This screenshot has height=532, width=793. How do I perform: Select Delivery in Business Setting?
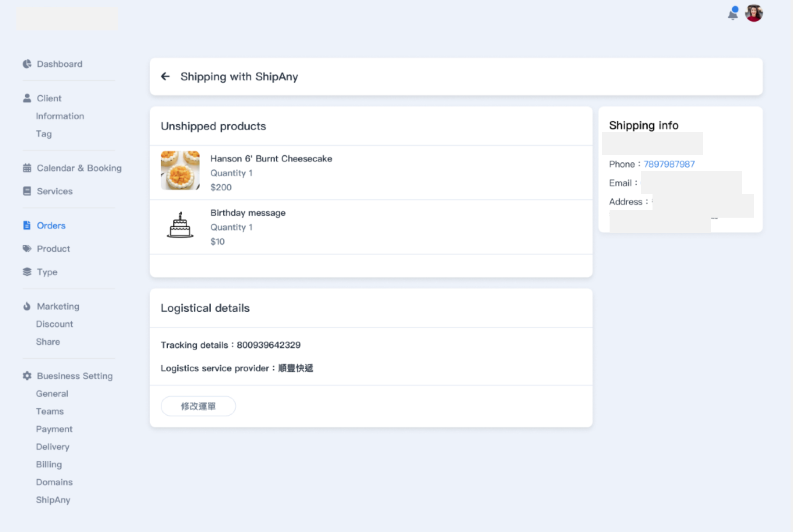(53, 447)
